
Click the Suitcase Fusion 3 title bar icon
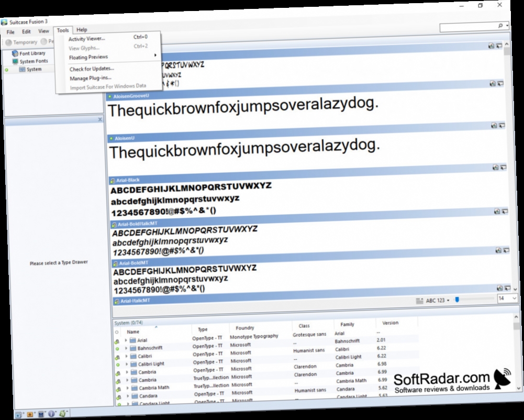[x=4, y=23]
